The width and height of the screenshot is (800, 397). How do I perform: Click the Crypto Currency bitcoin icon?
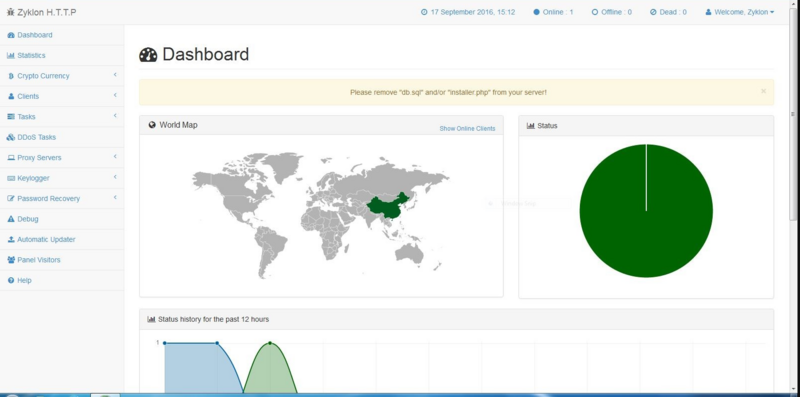coord(11,76)
